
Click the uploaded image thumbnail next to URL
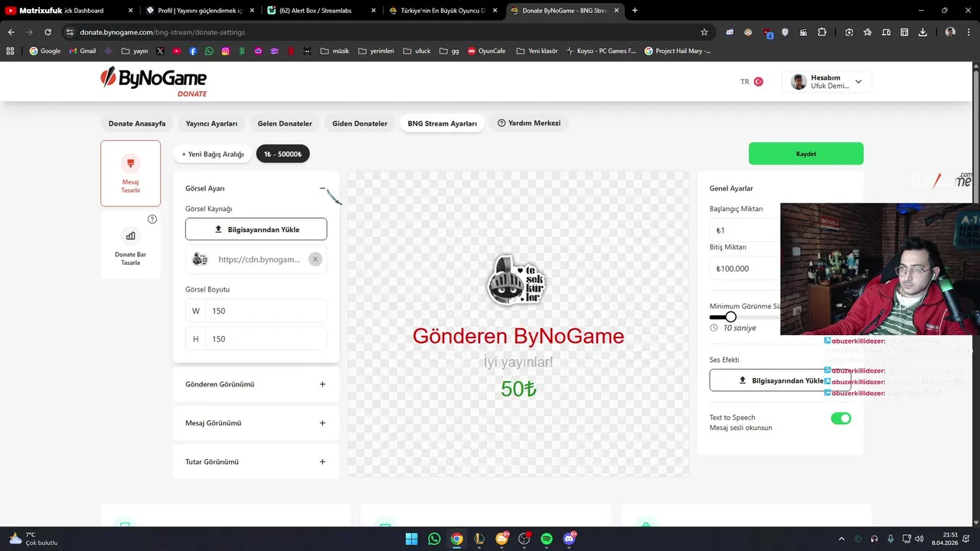coord(200,259)
